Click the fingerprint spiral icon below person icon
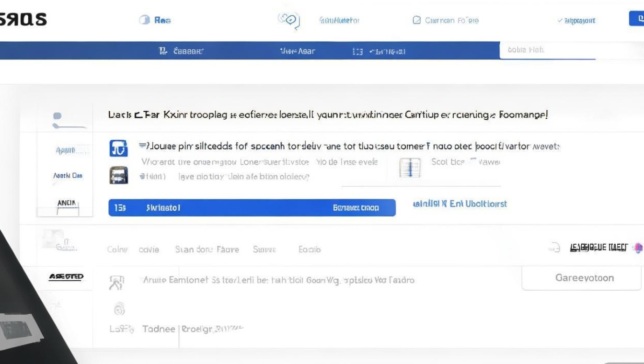Screen dimensions: 644x364 (x=119, y=309)
